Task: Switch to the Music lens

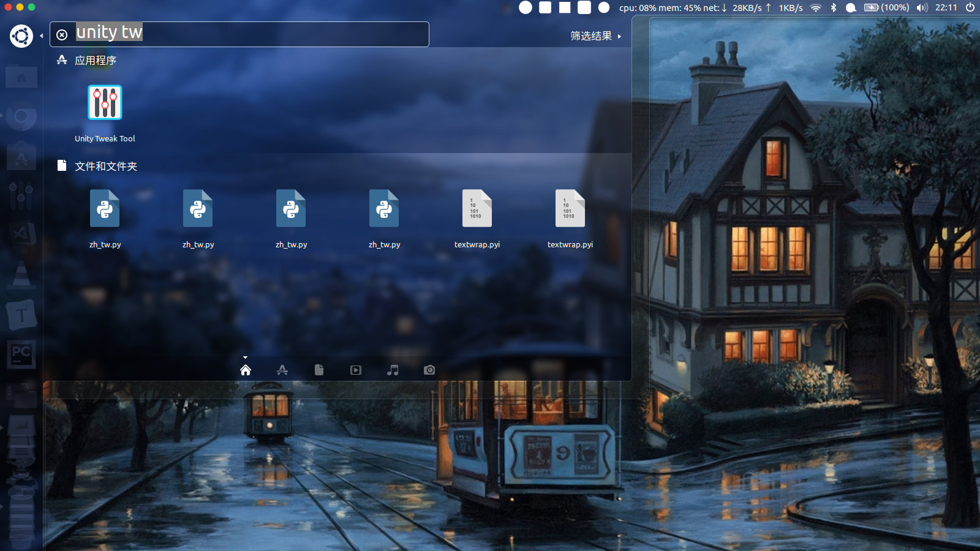Action: click(393, 370)
